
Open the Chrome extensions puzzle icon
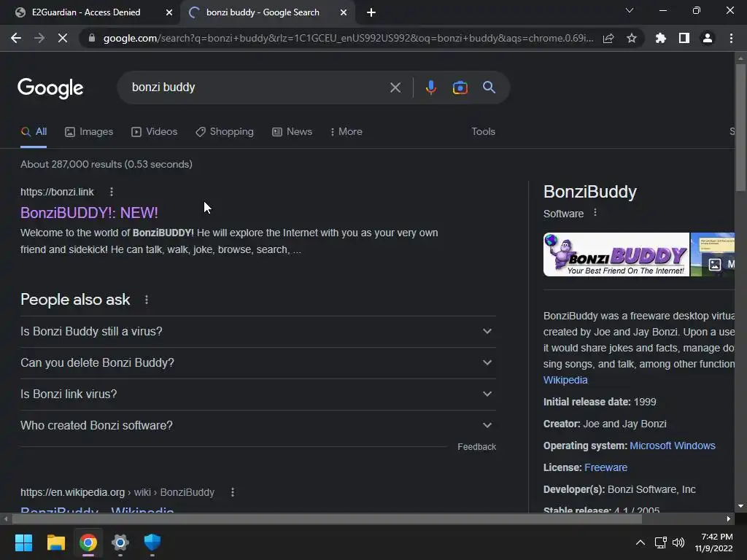(661, 38)
